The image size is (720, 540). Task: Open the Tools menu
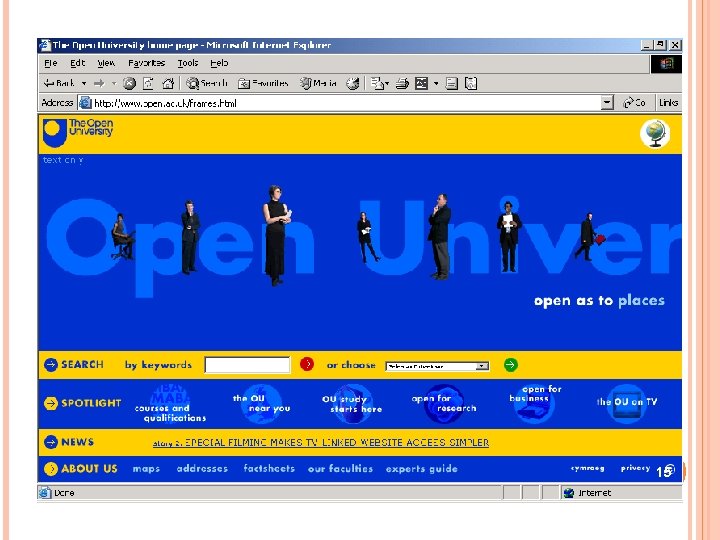(x=188, y=63)
